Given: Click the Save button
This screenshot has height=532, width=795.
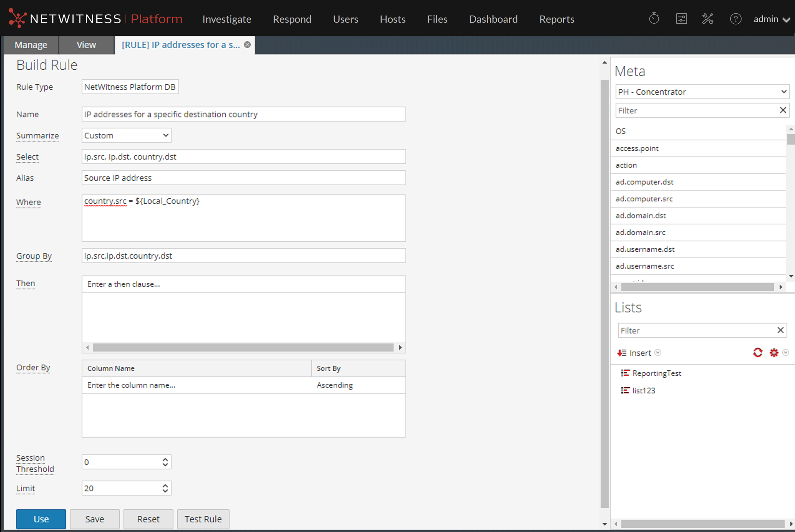Looking at the screenshot, I should point(95,519).
